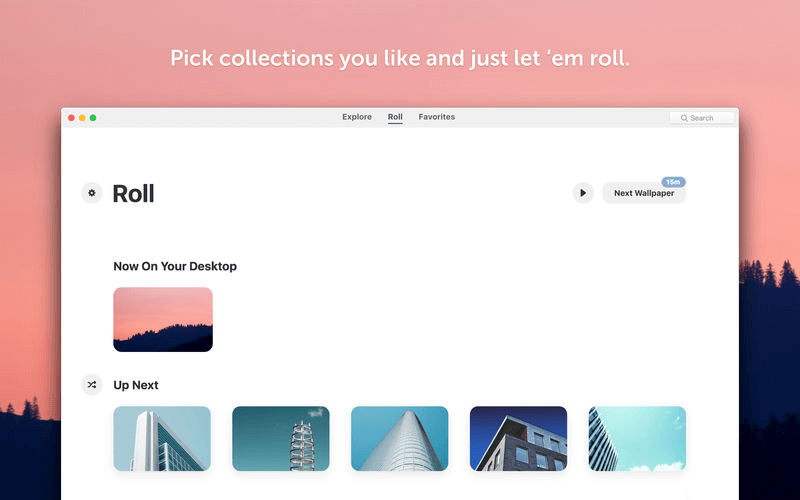Viewport: 800px width, 500px height.
Task: Choose the teal tower antenna thumbnail
Action: (x=281, y=438)
